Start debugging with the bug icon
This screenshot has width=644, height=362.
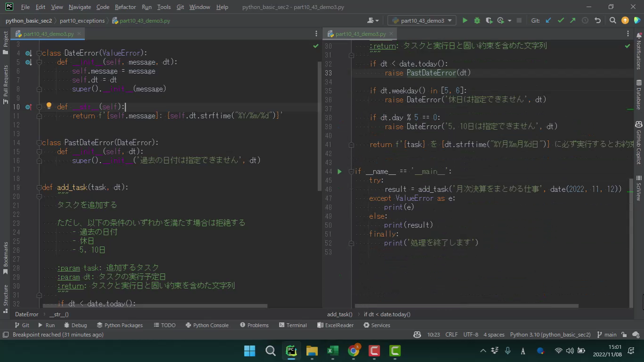pyautogui.click(x=477, y=20)
